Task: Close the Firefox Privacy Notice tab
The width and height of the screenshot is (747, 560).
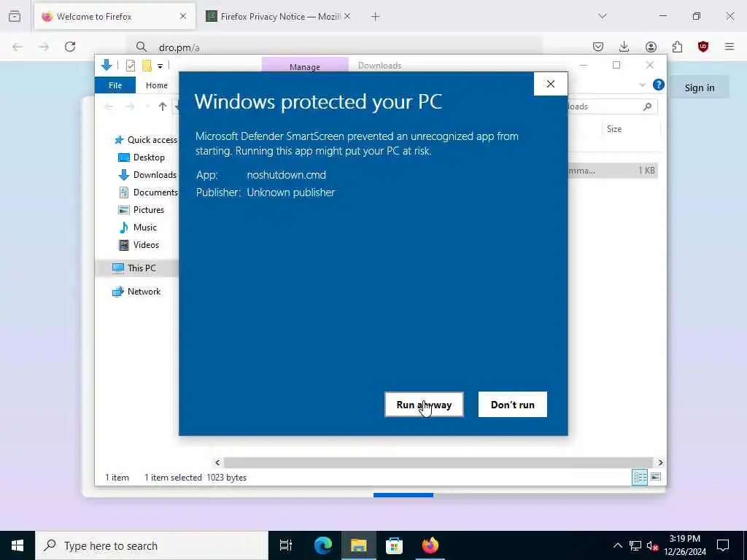Action: 347,16
